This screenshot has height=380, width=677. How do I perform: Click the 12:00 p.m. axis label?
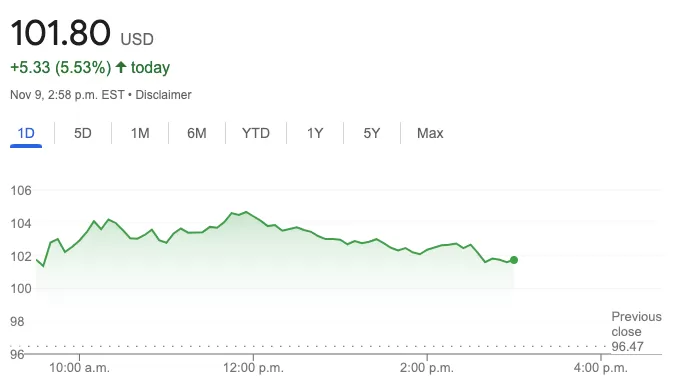coord(253,367)
